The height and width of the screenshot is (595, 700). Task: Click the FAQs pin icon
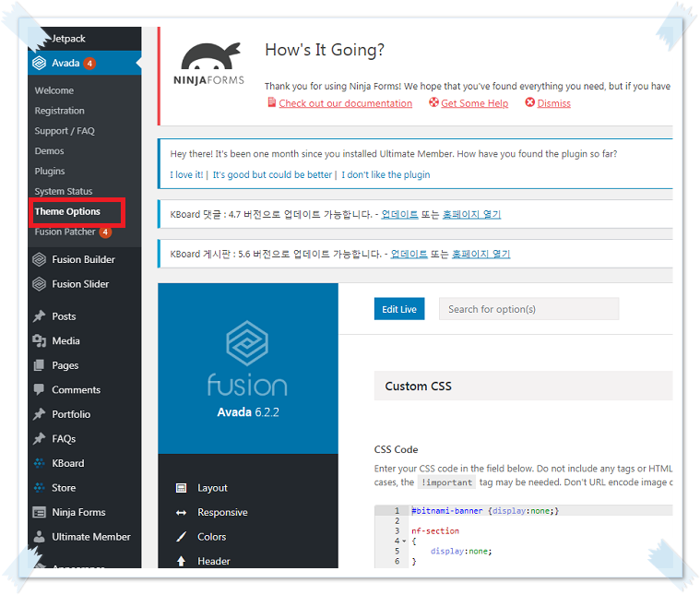40,439
